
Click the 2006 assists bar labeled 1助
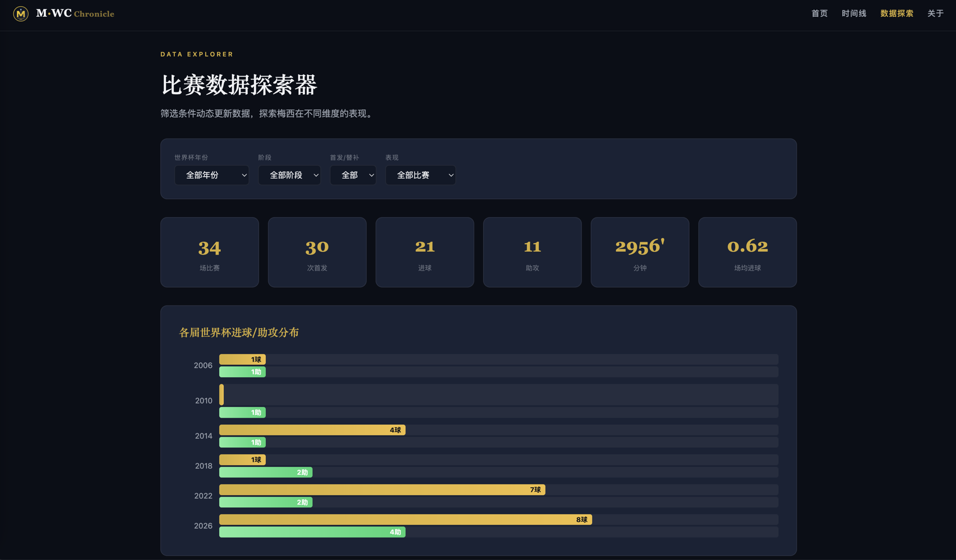[x=242, y=372]
